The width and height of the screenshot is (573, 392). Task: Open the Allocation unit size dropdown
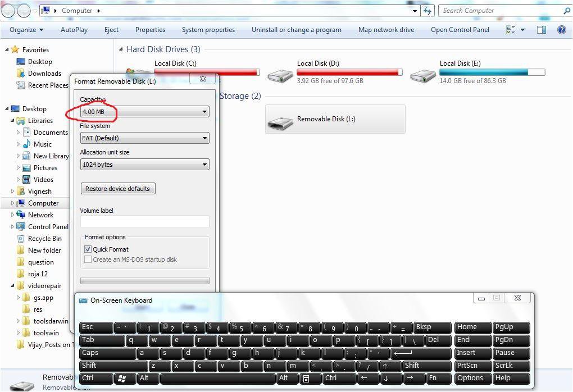144,165
